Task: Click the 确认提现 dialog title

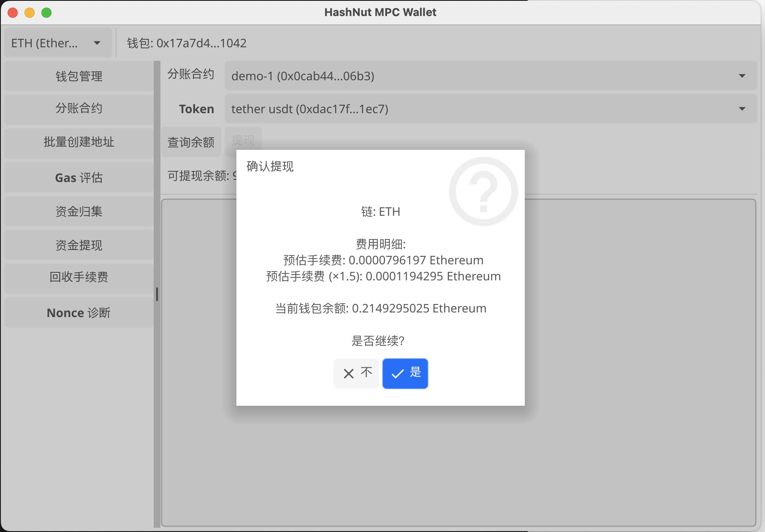Action: [x=270, y=166]
